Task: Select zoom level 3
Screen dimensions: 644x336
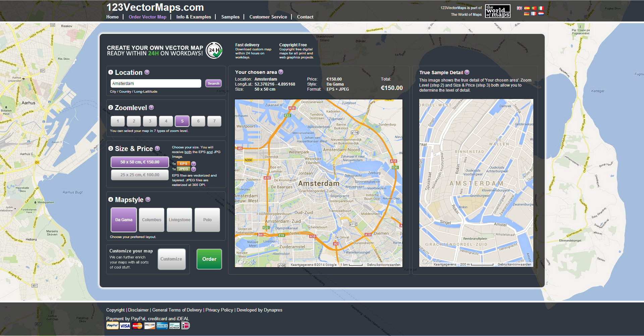Action: [x=150, y=121]
